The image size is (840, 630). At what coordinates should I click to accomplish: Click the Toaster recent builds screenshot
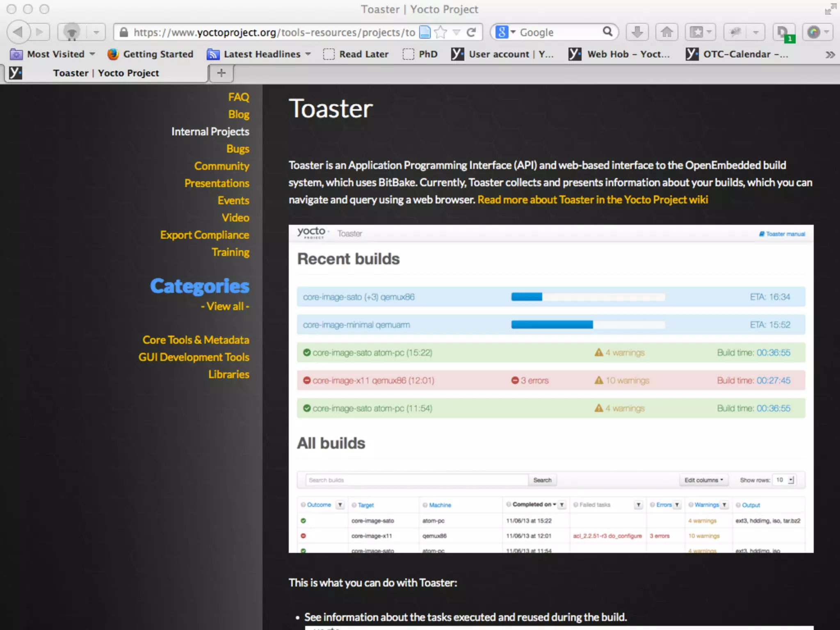tap(551, 388)
